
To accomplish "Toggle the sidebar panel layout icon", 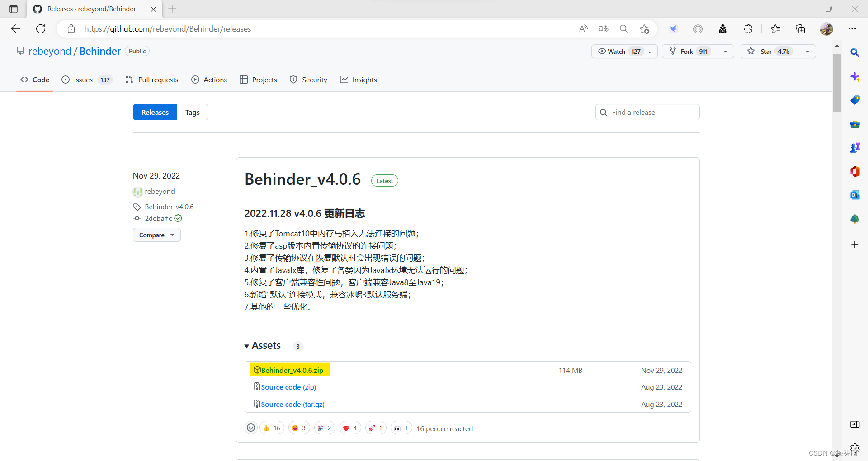I will tap(855, 424).
